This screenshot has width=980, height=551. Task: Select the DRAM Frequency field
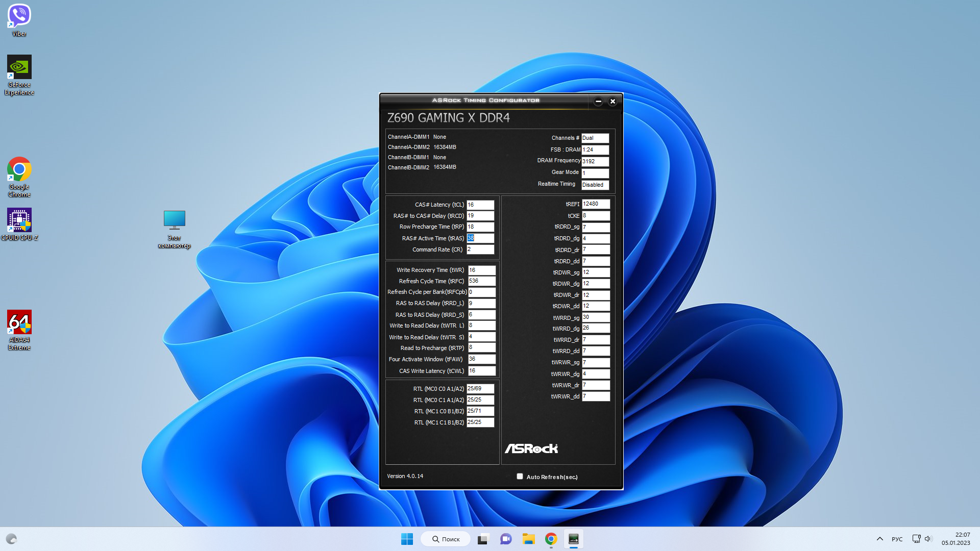pos(595,161)
